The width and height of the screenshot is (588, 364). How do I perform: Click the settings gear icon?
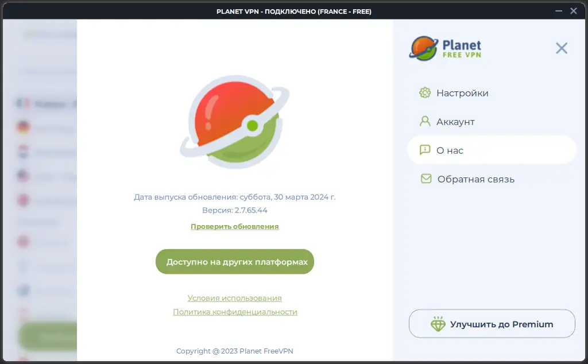tap(425, 92)
